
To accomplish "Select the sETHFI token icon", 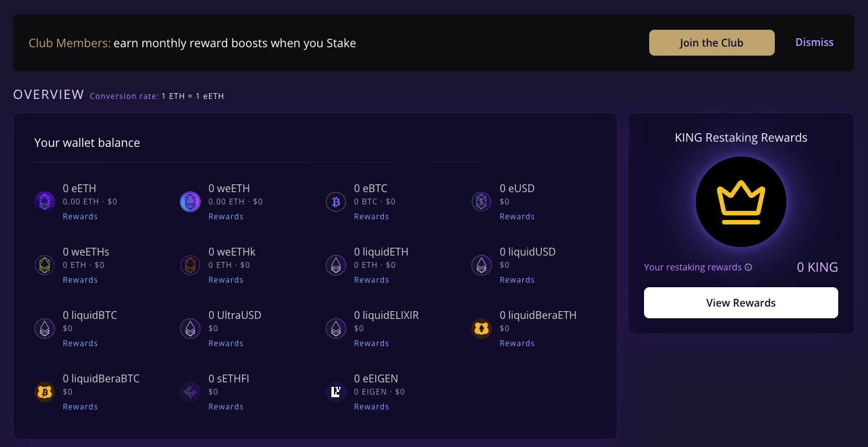I will (190, 391).
